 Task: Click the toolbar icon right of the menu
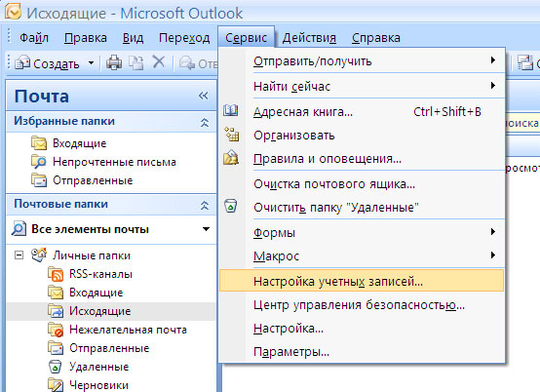pyautogui.click(x=525, y=63)
